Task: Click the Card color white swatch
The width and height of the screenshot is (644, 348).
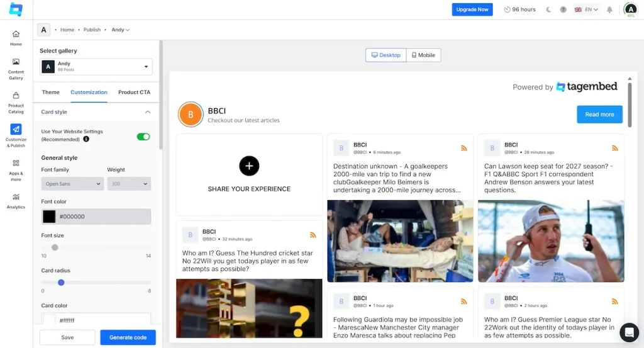Action: coord(49,320)
